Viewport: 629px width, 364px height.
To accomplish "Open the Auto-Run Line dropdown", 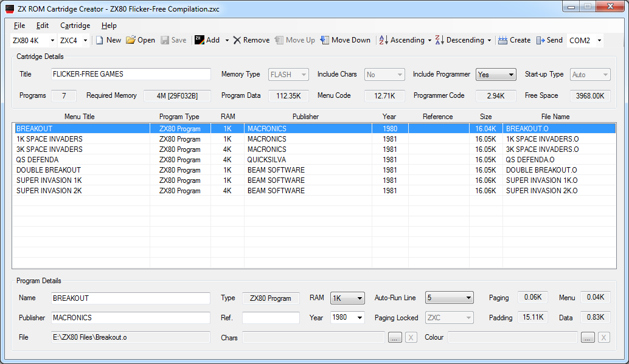I will (x=450, y=297).
